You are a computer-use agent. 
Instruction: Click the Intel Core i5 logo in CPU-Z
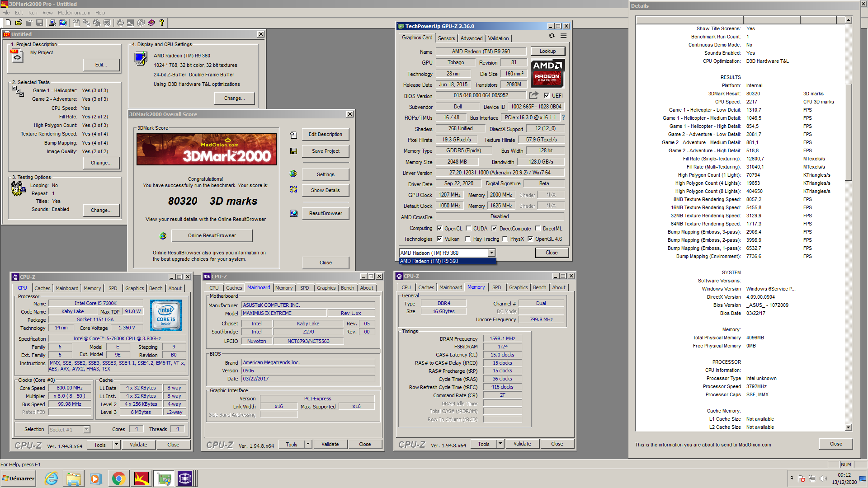point(166,315)
